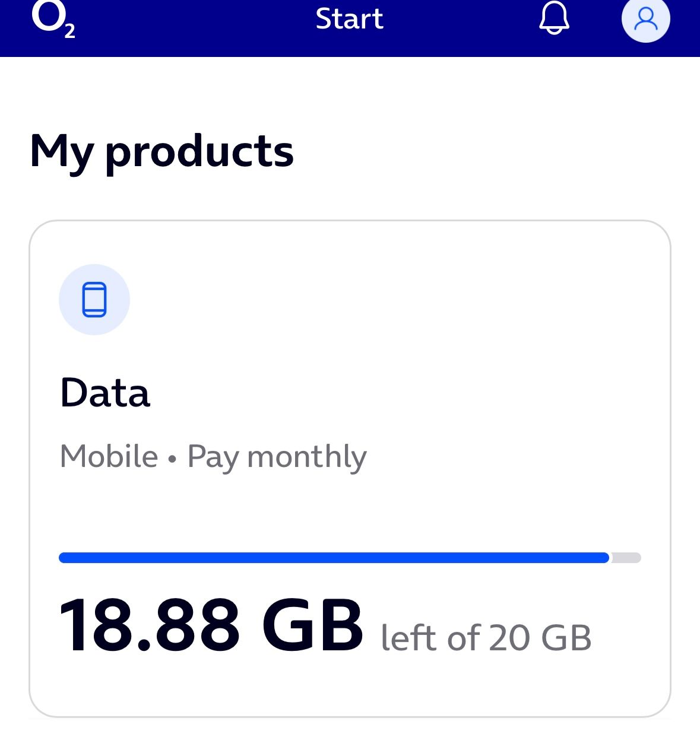Tap the small subscript 2 in O2 logo
Image resolution: width=700 pixels, height=734 pixels.
(x=69, y=31)
